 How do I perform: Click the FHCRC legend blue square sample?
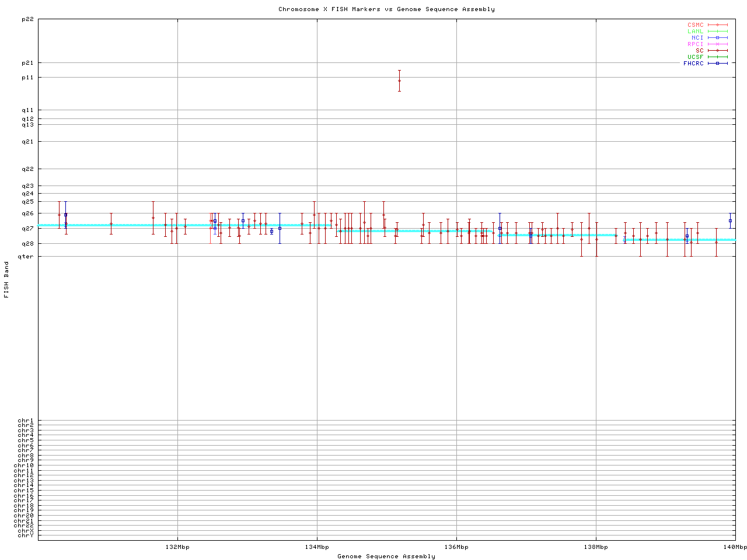[717, 64]
